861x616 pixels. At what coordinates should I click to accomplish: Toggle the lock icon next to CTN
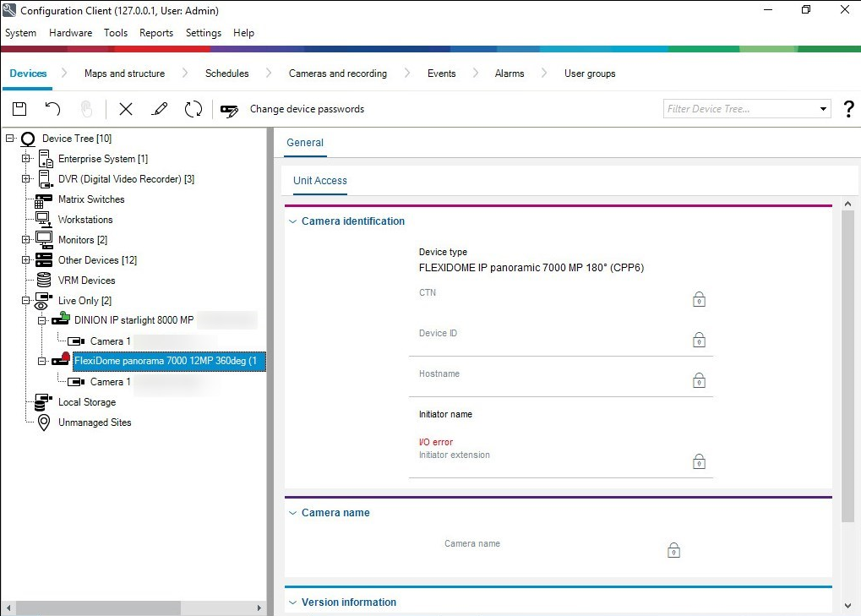pos(699,299)
